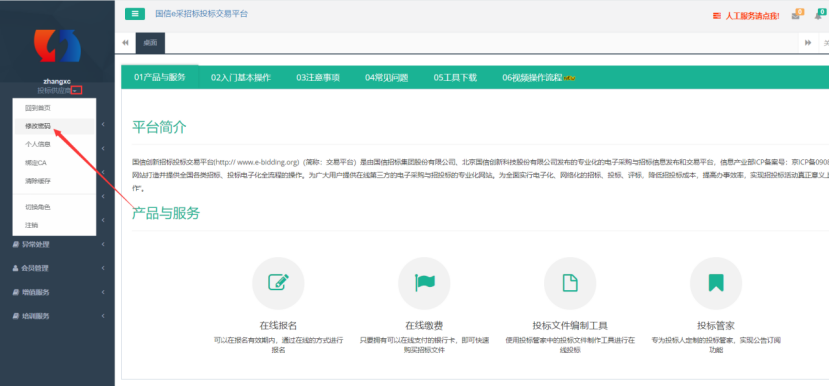The height and width of the screenshot is (386, 829).
Task: Toggle the user dropdown arrow under zhangxc
Action: [x=77, y=90]
